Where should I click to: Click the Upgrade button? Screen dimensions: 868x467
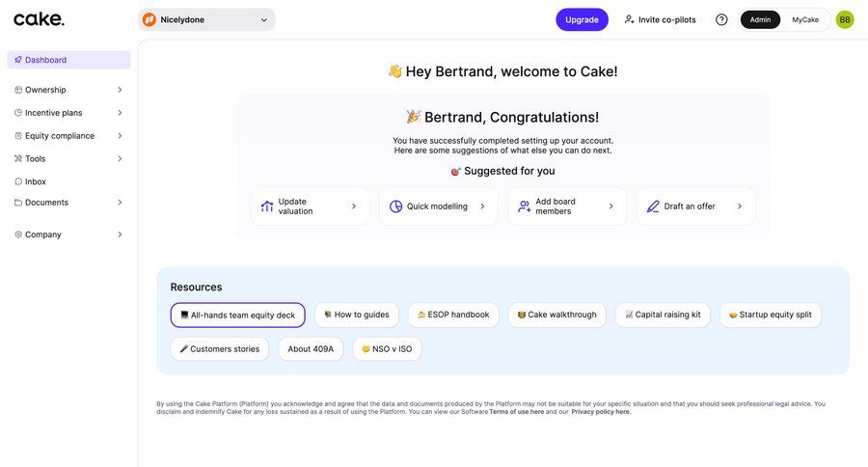pyautogui.click(x=582, y=19)
